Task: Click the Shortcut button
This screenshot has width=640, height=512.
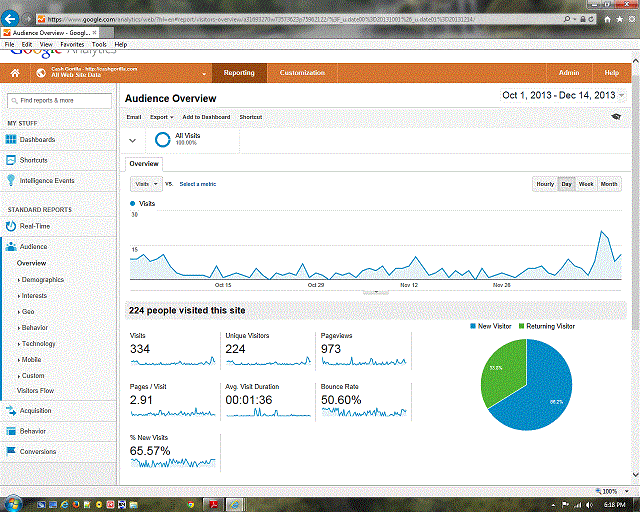Action: (x=251, y=117)
